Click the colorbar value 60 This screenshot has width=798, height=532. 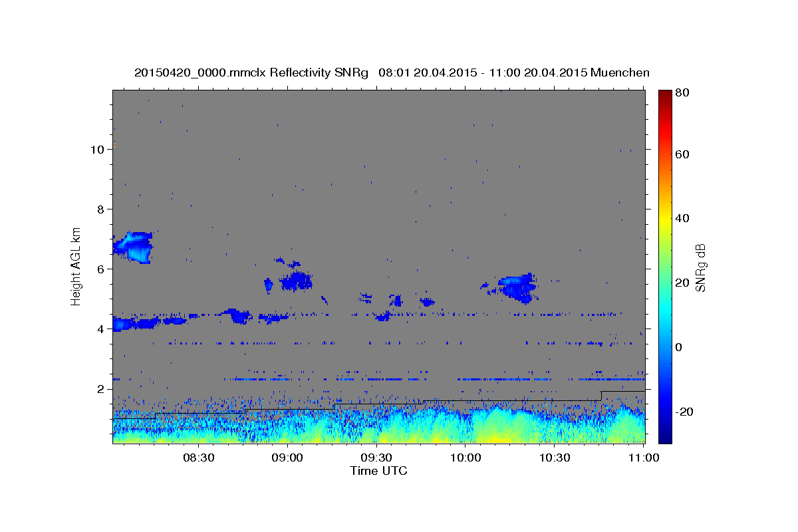tap(684, 154)
